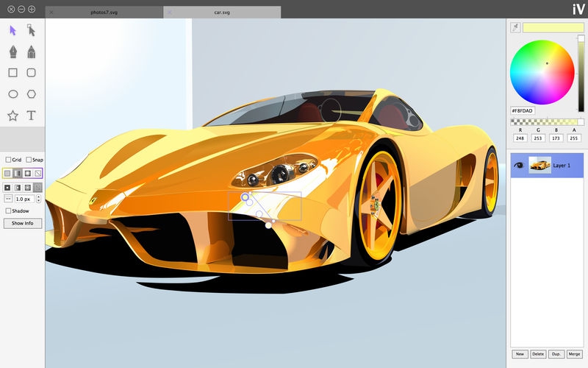Screen dimensions: 588x368
Task: Pick the Rectangle shape tool
Action: pos(12,72)
